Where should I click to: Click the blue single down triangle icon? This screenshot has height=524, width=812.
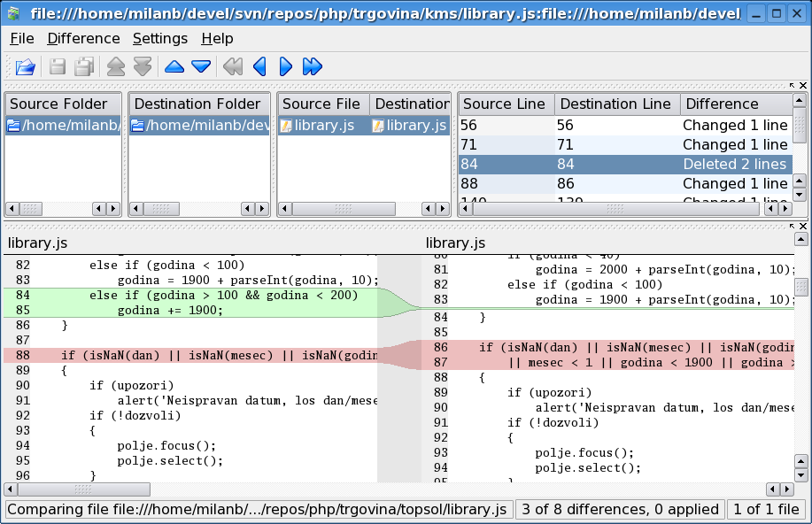201,66
